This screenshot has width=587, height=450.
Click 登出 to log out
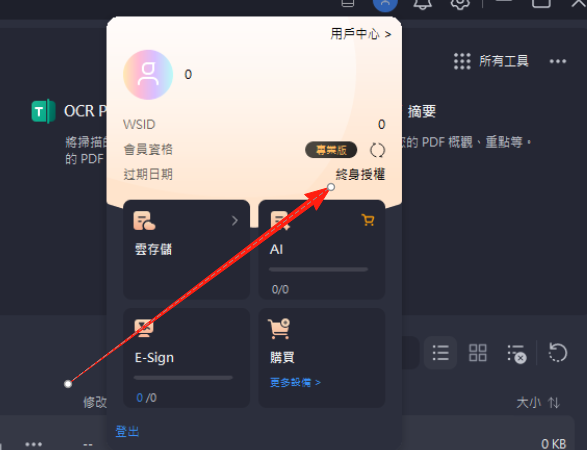tap(127, 431)
